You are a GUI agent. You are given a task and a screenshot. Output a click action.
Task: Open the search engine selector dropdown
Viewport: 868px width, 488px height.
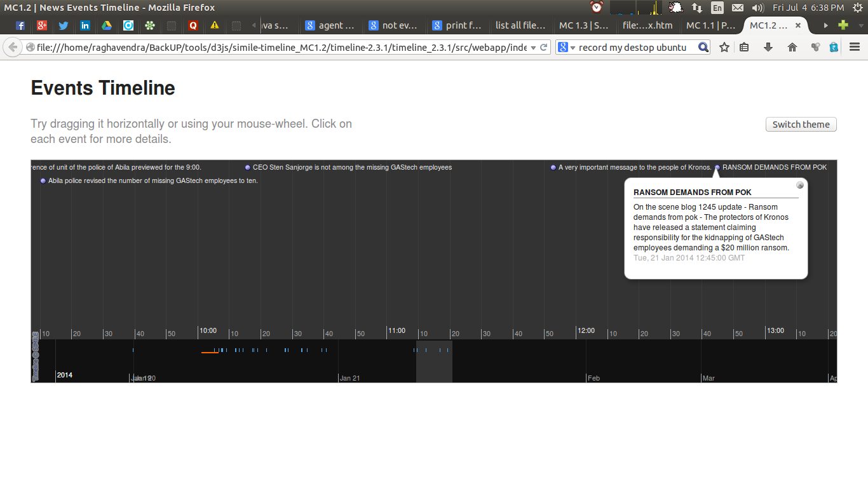coord(566,47)
